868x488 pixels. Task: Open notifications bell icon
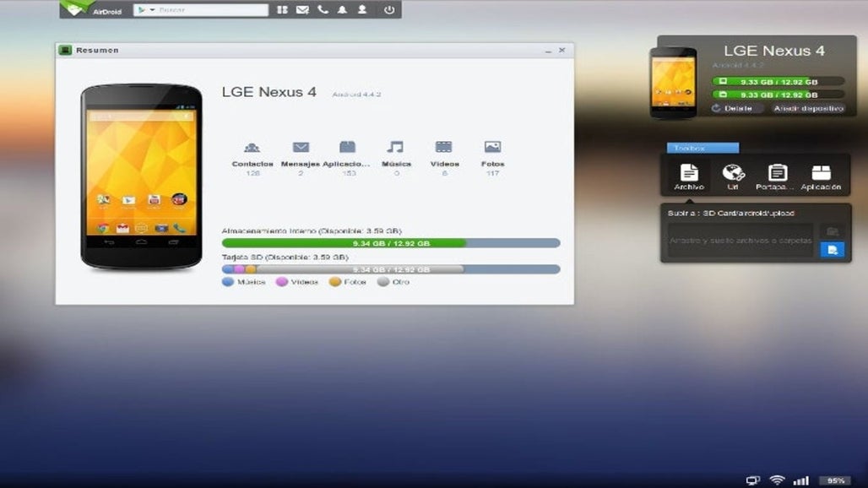342,9
